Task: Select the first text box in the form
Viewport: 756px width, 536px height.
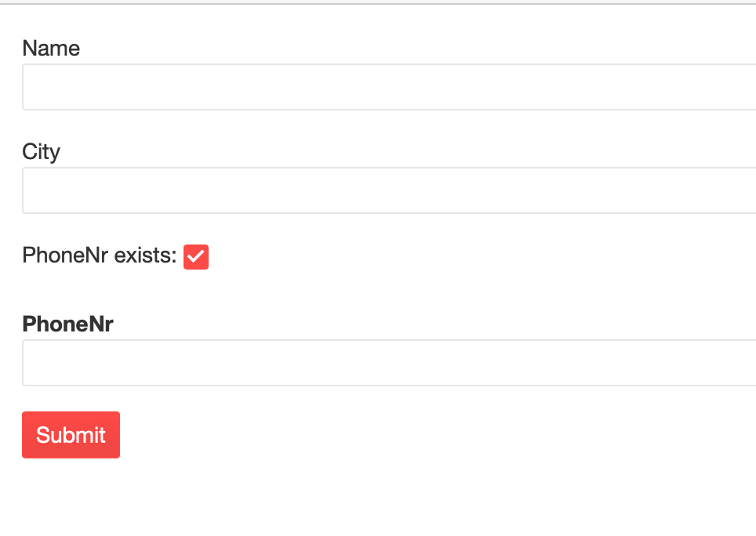Action: pos(389,87)
